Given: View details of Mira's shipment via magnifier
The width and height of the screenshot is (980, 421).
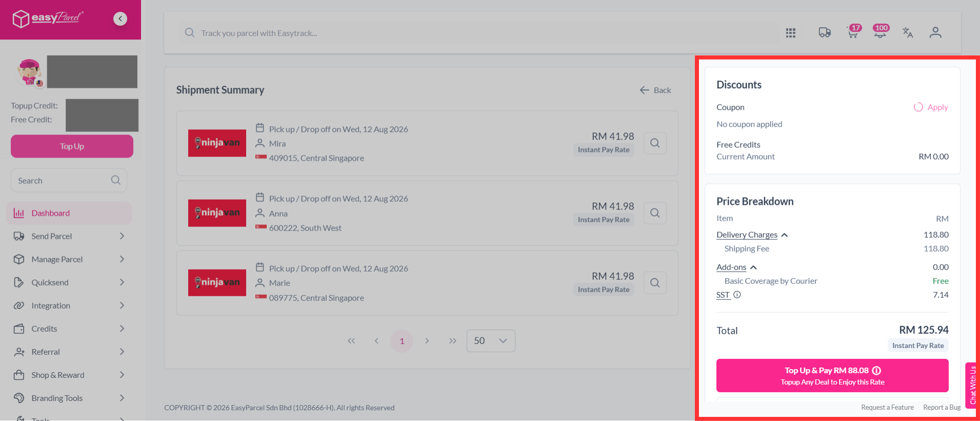Looking at the screenshot, I should coord(655,143).
